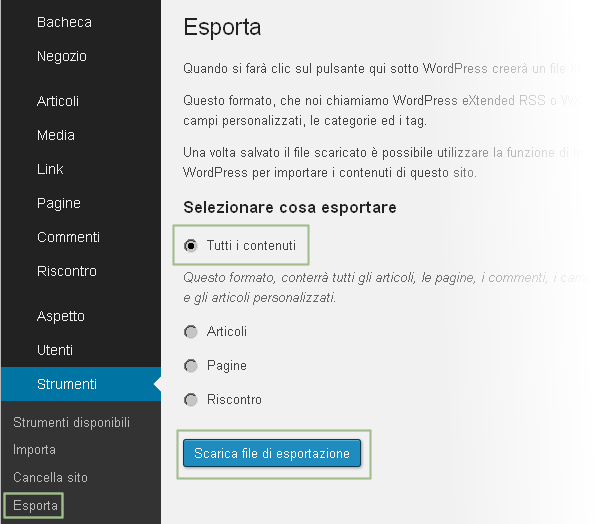Click the Esporta submenu link

(x=35, y=506)
